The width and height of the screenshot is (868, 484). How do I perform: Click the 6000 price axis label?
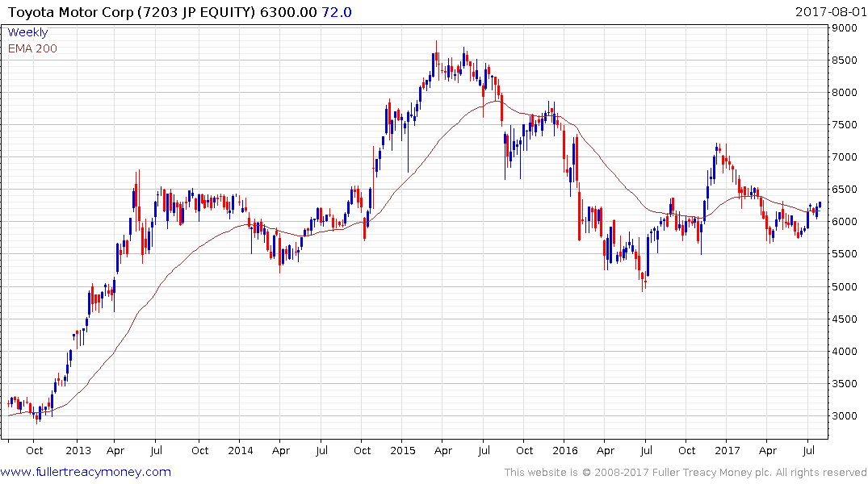[845, 222]
